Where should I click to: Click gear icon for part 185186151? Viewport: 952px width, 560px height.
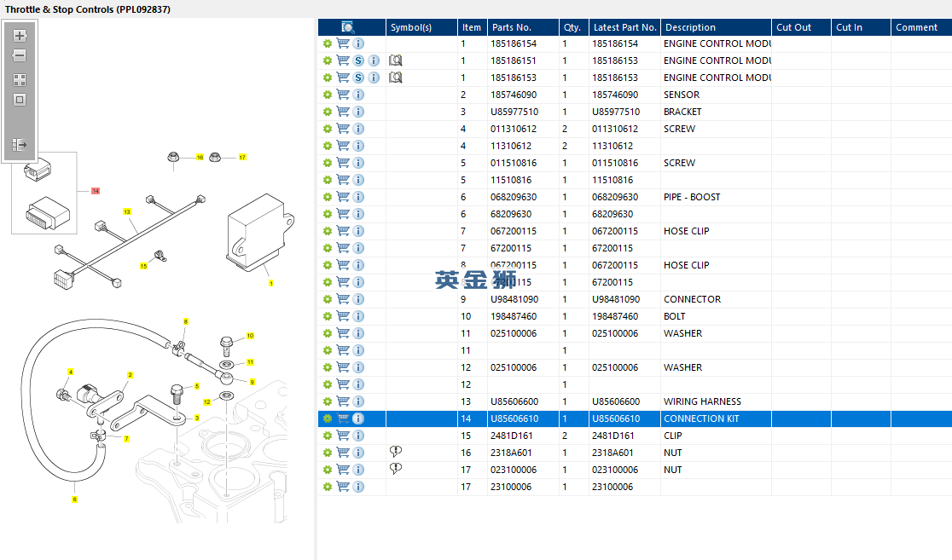click(328, 61)
